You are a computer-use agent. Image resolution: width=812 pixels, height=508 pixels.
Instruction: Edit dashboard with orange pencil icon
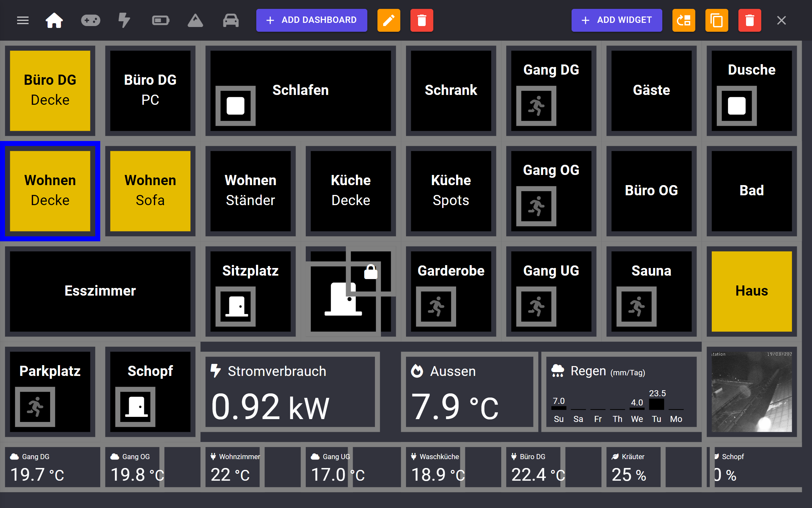point(389,20)
